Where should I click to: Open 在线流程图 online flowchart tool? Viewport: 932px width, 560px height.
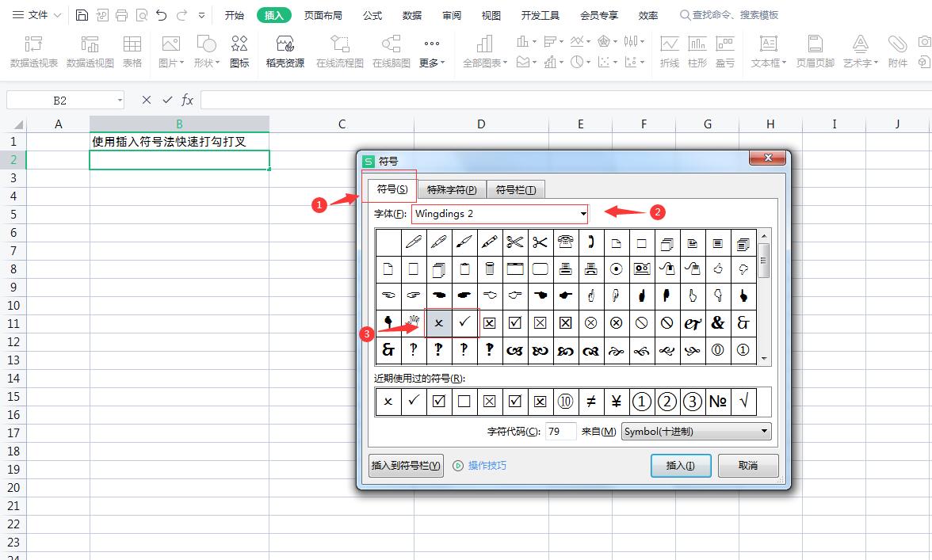pyautogui.click(x=340, y=51)
